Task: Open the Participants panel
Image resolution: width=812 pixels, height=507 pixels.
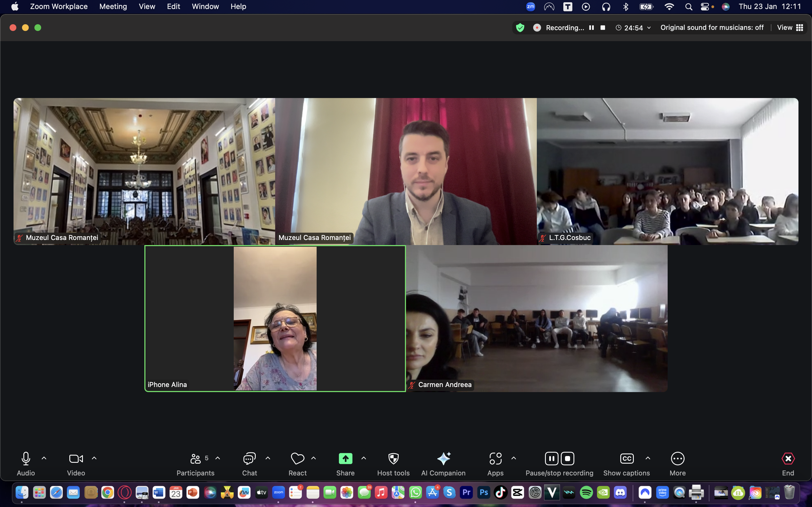Action: tap(195, 458)
